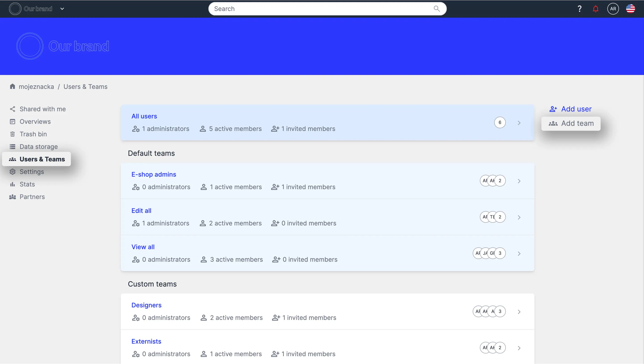644x364 pixels.
Task: Click the Add team button
Action: [571, 123]
